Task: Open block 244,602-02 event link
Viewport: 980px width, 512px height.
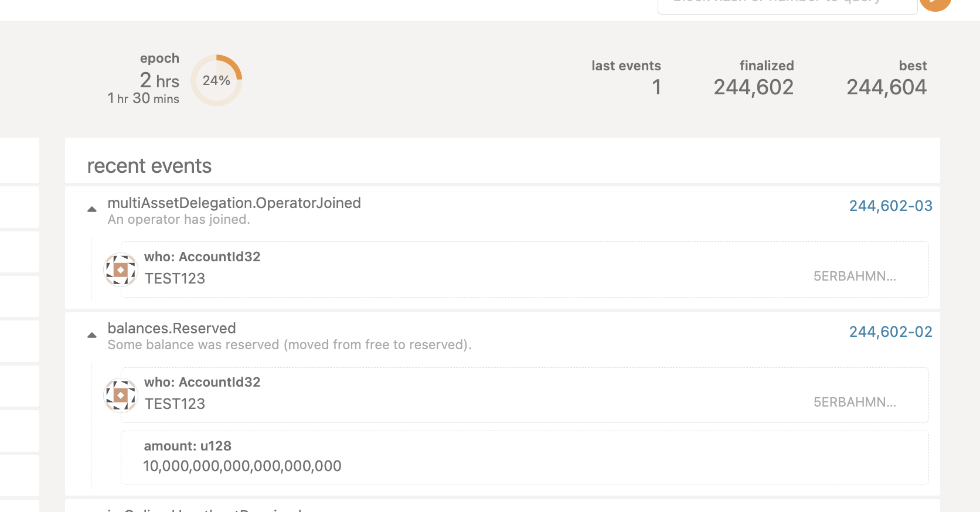Action: pos(890,332)
